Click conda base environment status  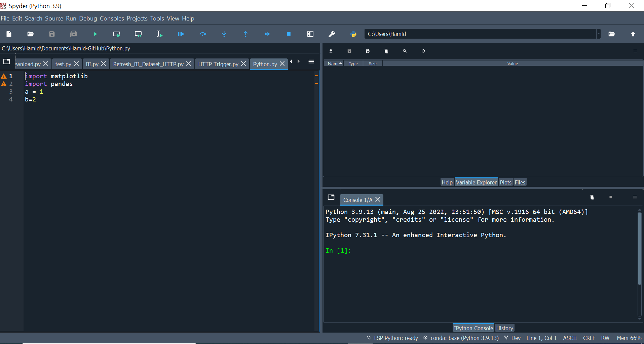(461, 338)
